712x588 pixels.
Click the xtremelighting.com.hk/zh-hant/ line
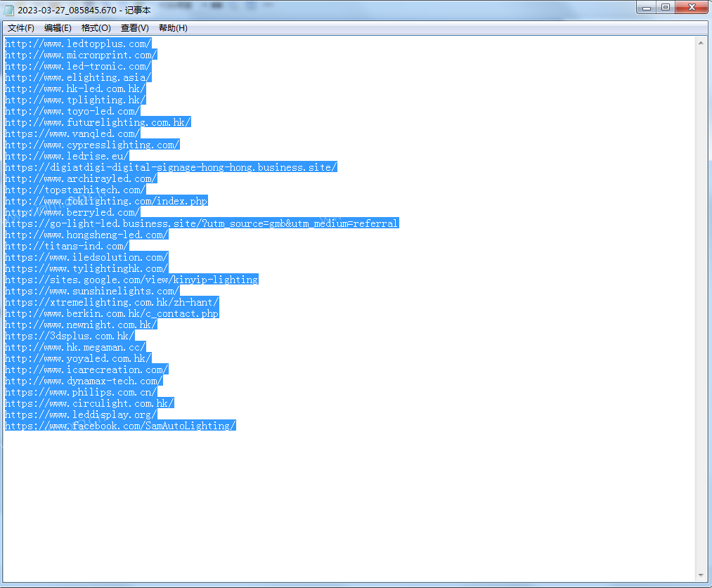tap(112, 303)
